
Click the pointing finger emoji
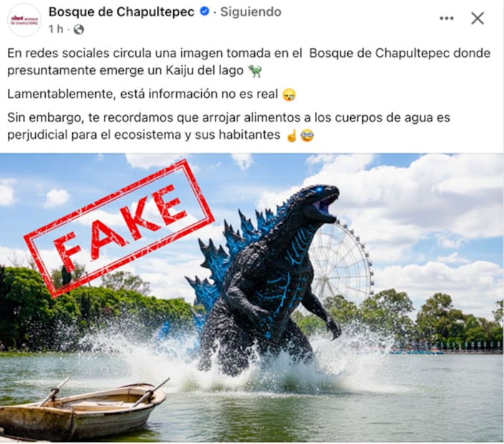pos(291,135)
